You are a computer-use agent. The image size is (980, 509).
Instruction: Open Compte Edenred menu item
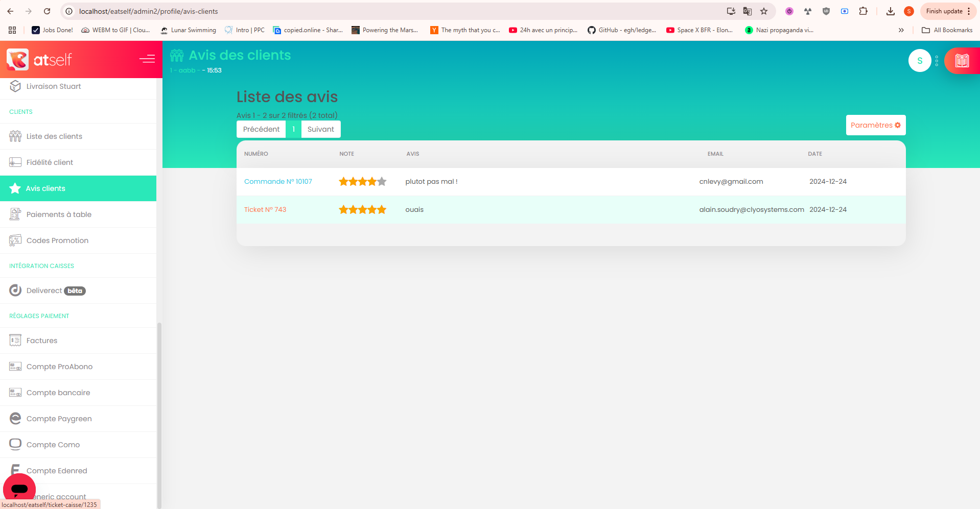(78, 471)
